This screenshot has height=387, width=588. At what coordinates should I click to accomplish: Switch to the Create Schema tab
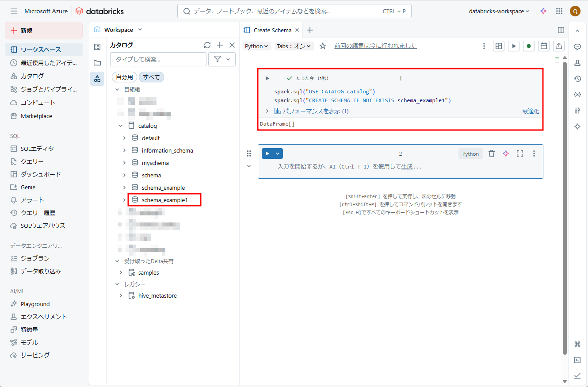coord(272,30)
